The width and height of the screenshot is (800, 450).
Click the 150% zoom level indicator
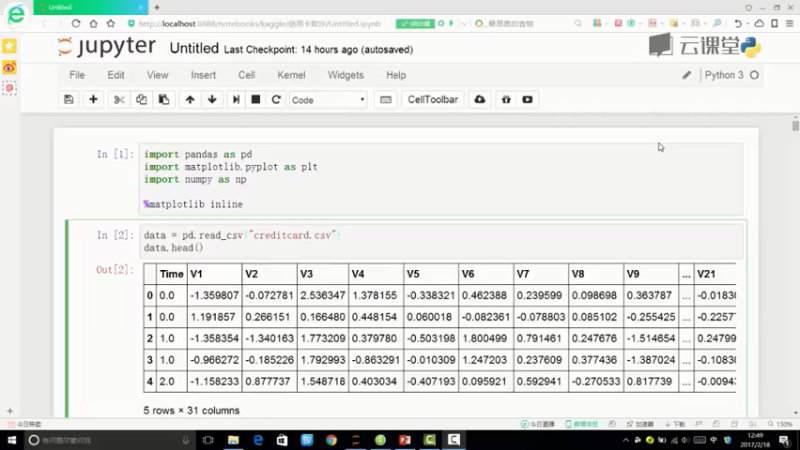780,424
